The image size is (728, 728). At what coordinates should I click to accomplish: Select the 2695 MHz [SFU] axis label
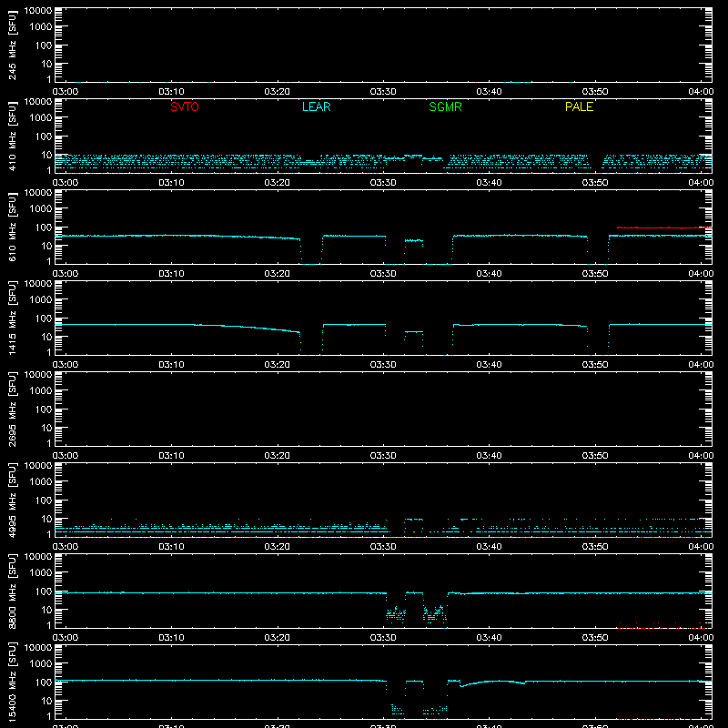12,409
